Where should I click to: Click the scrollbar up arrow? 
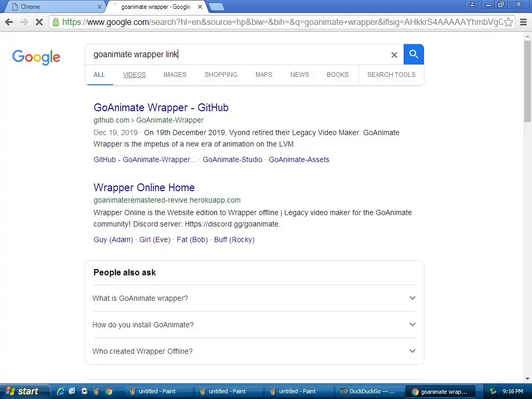(x=528, y=36)
